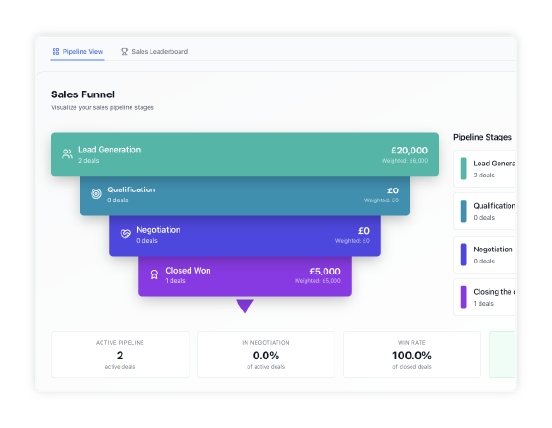Click the Closed Won £5,000 amount
The width and height of the screenshot is (552, 428).
tap(325, 271)
